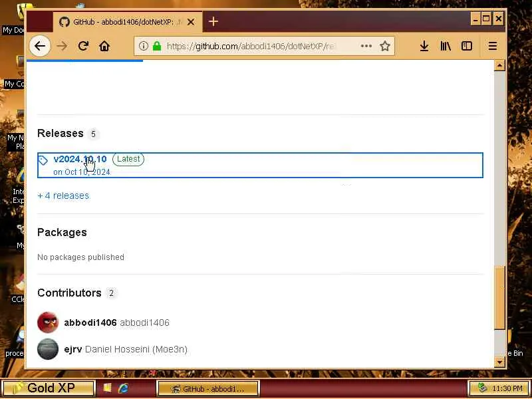Open the Downloads panel arrow
The height and width of the screenshot is (399, 532).
(x=424, y=46)
